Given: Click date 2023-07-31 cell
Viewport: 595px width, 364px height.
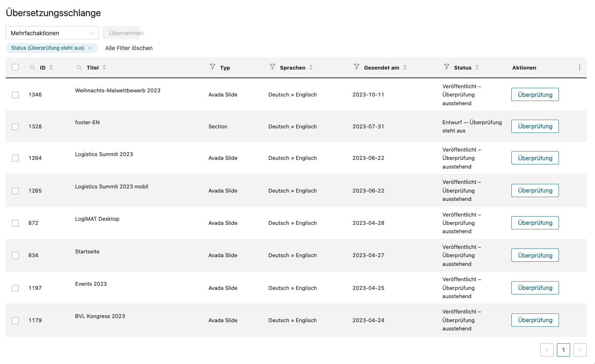Looking at the screenshot, I should [x=368, y=126].
